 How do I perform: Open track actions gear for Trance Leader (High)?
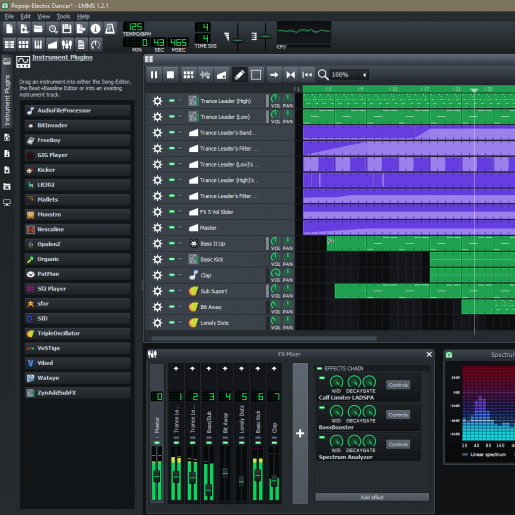coord(157,101)
